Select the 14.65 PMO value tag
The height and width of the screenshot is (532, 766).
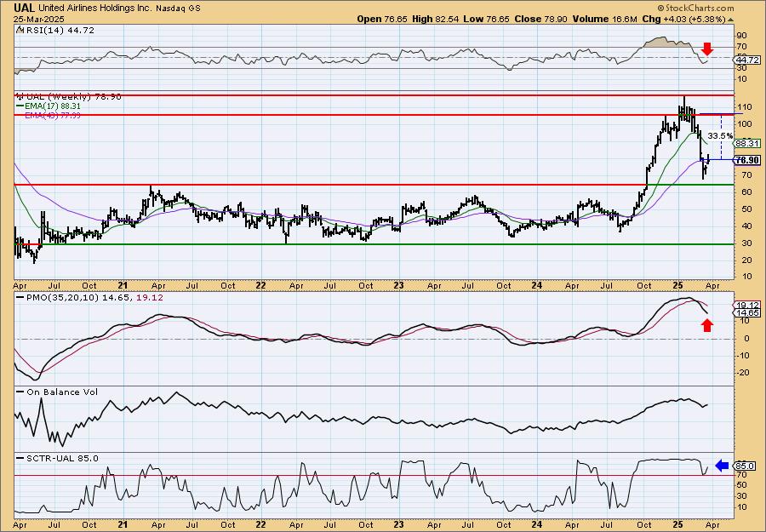point(747,312)
